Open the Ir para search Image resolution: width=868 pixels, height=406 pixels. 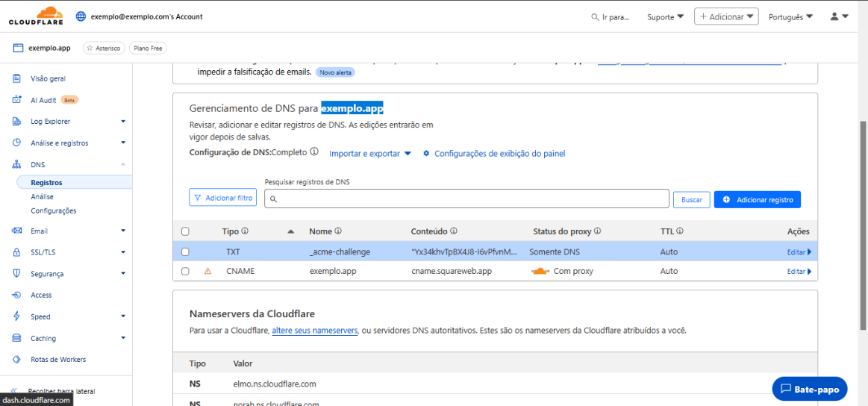pyautogui.click(x=611, y=17)
